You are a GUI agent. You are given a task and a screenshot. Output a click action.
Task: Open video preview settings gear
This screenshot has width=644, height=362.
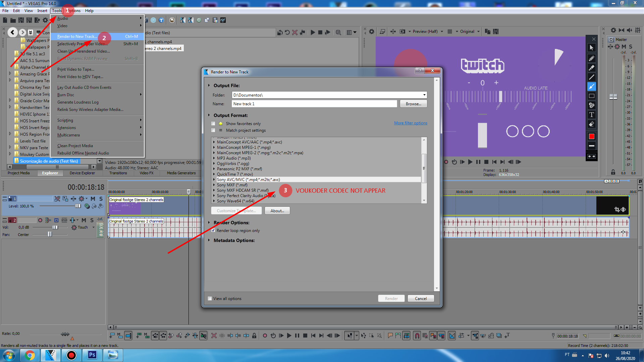pos(372,32)
